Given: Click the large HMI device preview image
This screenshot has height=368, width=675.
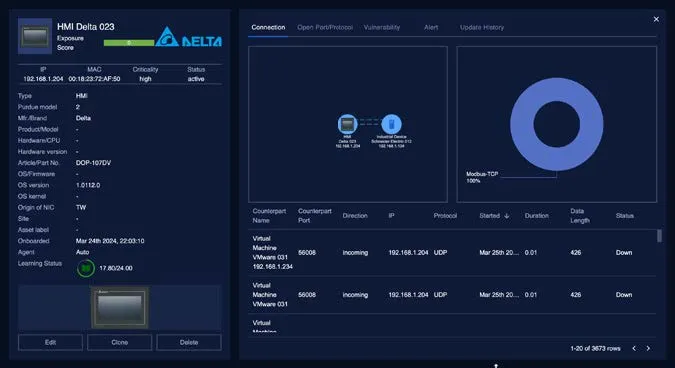Looking at the screenshot, I should (120, 307).
